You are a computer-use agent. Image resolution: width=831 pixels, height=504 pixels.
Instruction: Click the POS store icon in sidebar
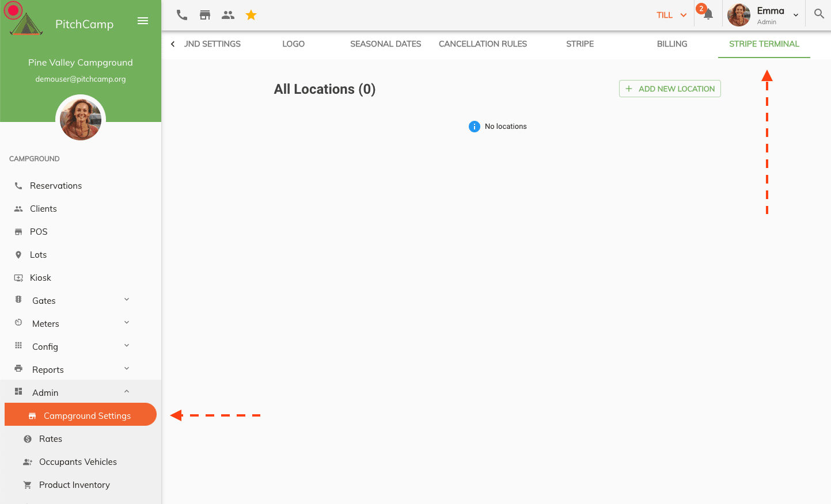[18, 232]
